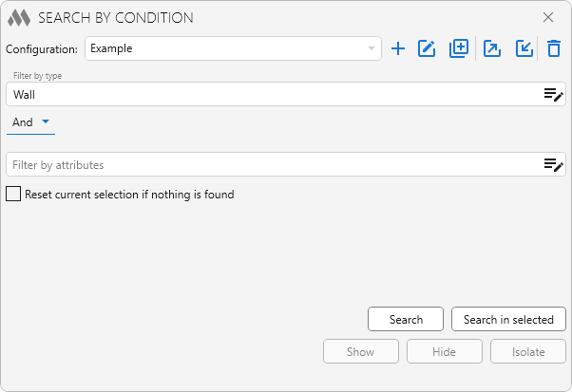
Task: Click into the Filter by attributes field
Action: (271, 165)
